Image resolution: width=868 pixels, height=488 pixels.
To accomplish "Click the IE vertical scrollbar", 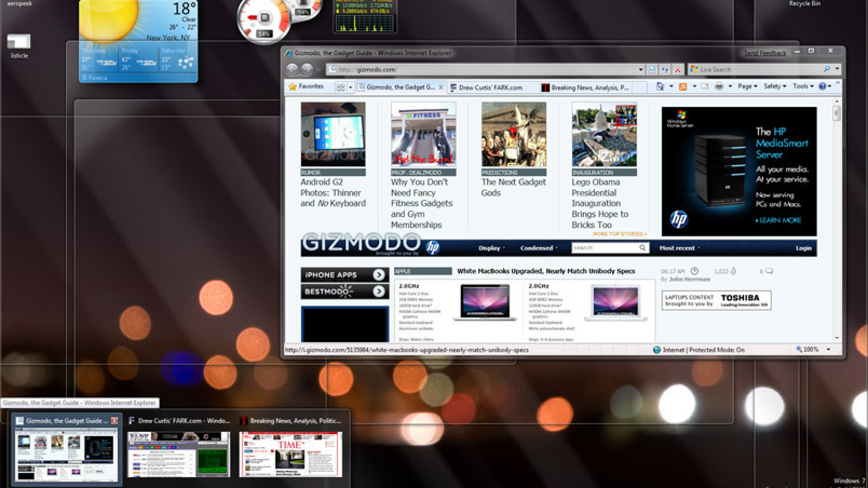I will coord(837,220).
